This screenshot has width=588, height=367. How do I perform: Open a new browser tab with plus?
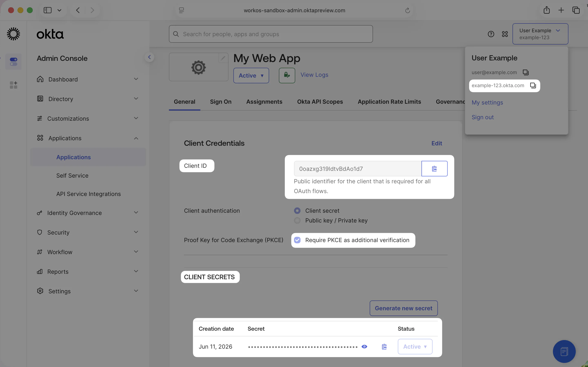click(x=561, y=10)
